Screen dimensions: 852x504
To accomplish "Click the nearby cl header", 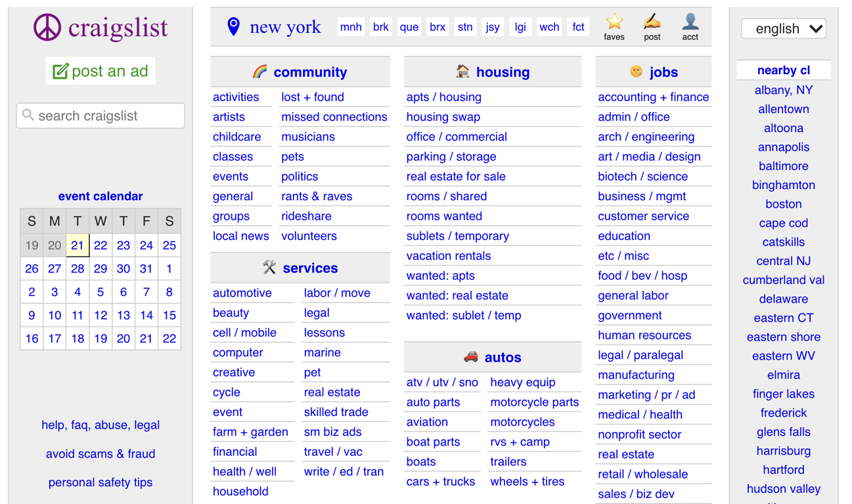I will [783, 70].
